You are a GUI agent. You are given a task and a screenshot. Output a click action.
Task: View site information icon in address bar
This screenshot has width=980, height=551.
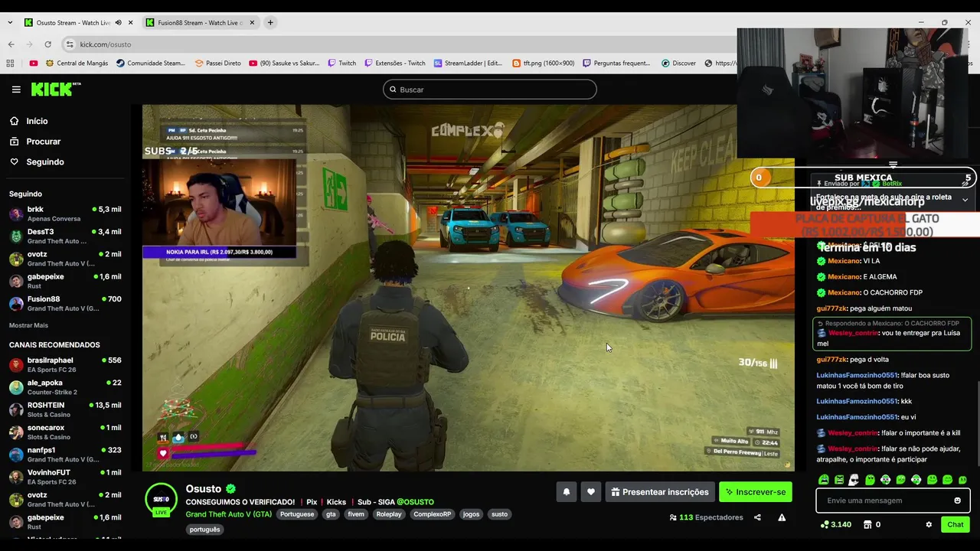[70, 44]
